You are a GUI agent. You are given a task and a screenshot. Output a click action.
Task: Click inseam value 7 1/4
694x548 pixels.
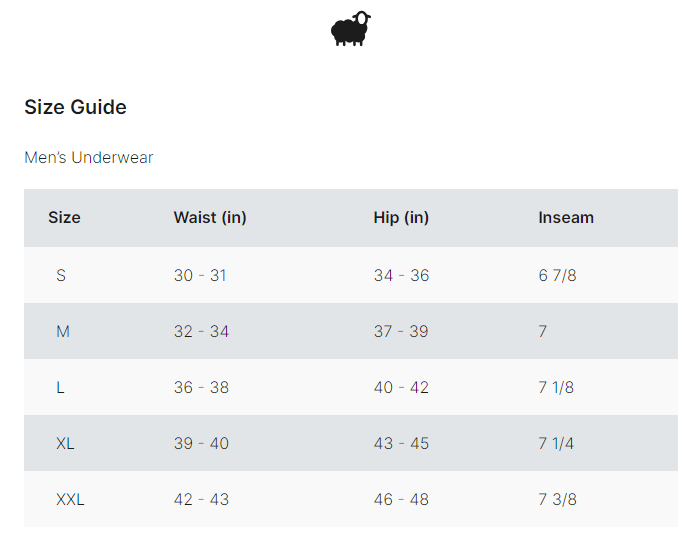pyautogui.click(x=556, y=443)
